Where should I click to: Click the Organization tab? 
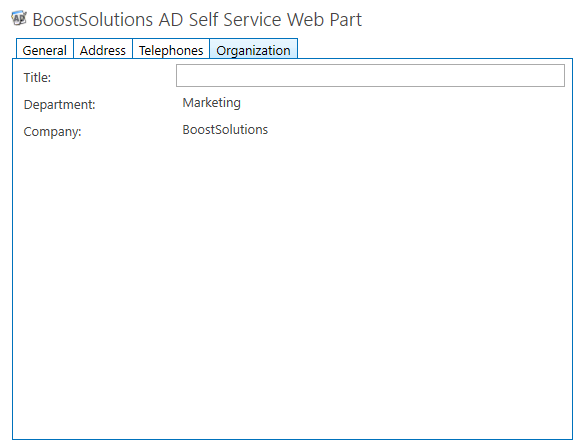click(x=254, y=49)
